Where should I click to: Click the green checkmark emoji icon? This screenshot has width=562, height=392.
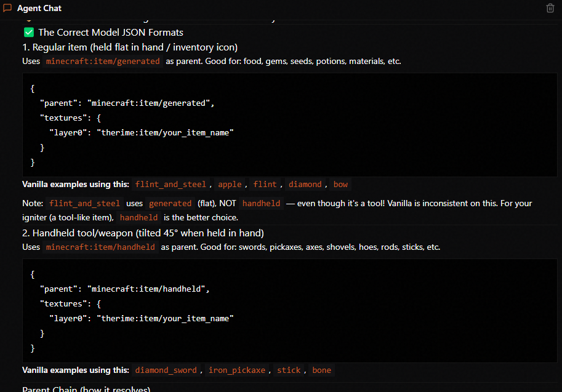(x=28, y=32)
